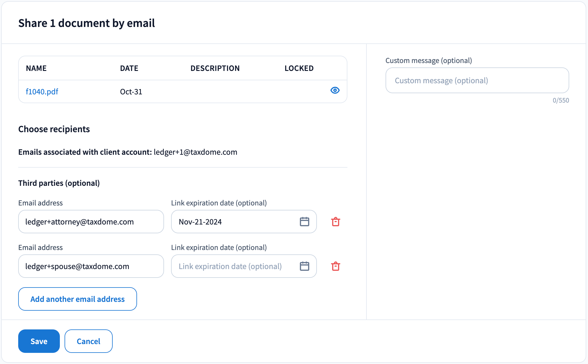The image size is (588, 364).
Task: Click Add another email address button
Action: [77, 299]
